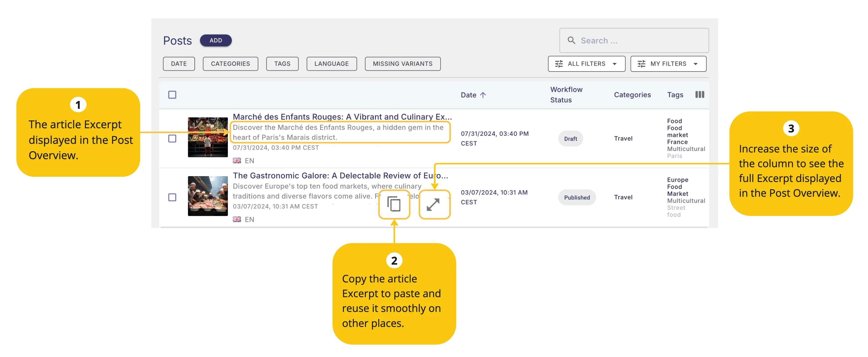Viewport: 868px width, 357px height.
Task: Click the search magnifier icon
Action: coord(571,40)
